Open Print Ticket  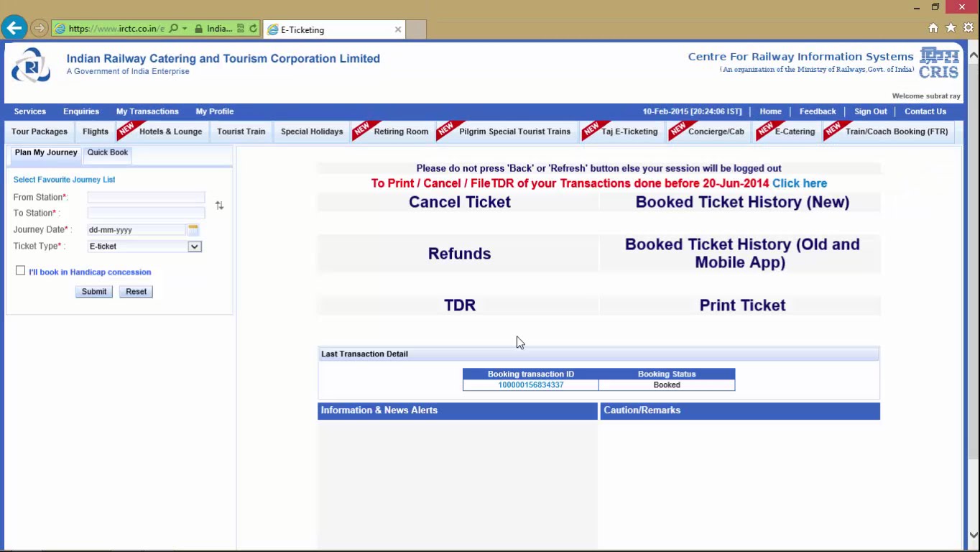[742, 305]
